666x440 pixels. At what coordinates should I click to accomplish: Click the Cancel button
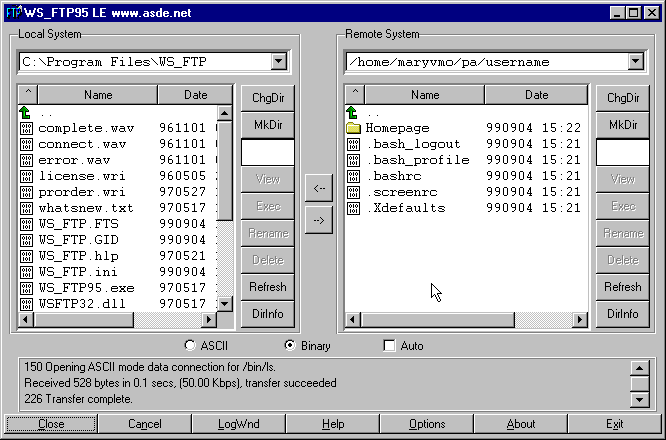click(x=145, y=424)
